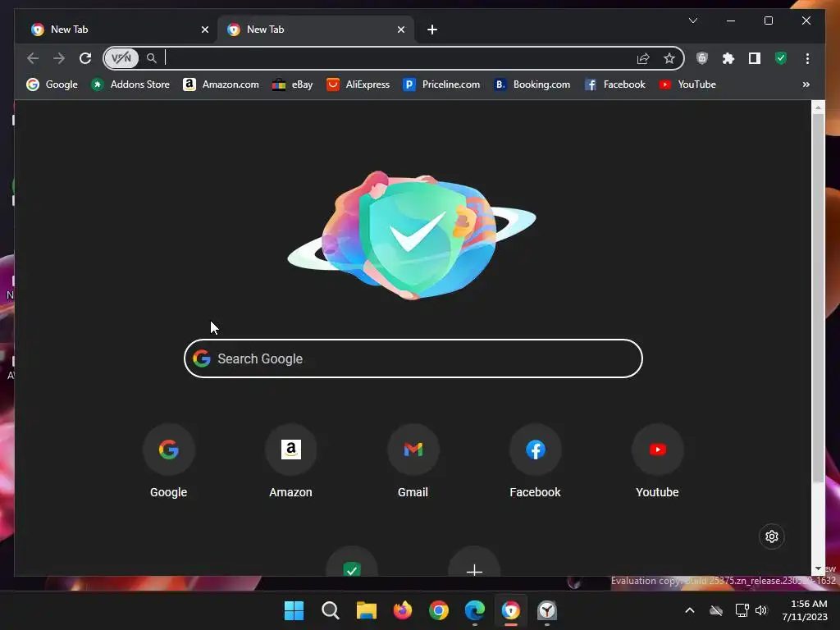
Task: Click the green checkmark shield toolbar icon
Action: (x=781, y=58)
